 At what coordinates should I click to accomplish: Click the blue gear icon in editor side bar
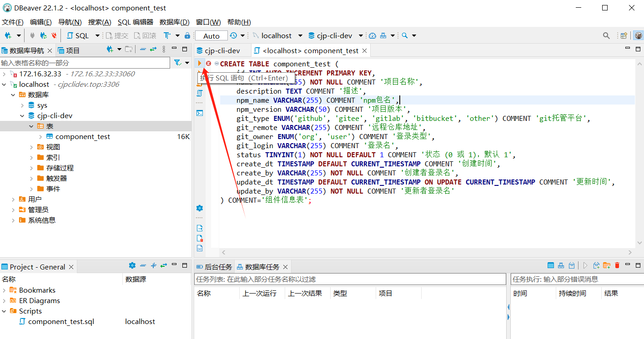[200, 208]
